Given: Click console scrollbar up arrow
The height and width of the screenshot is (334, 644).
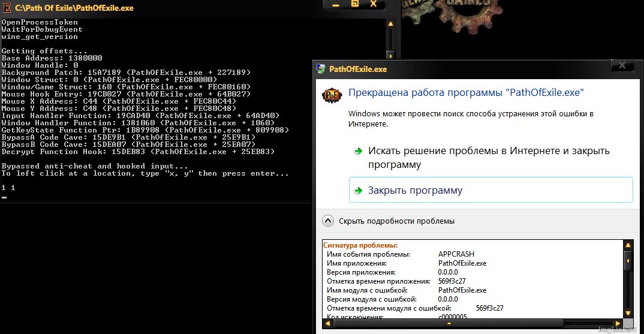Looking at the screenshot, I should 390,24.
